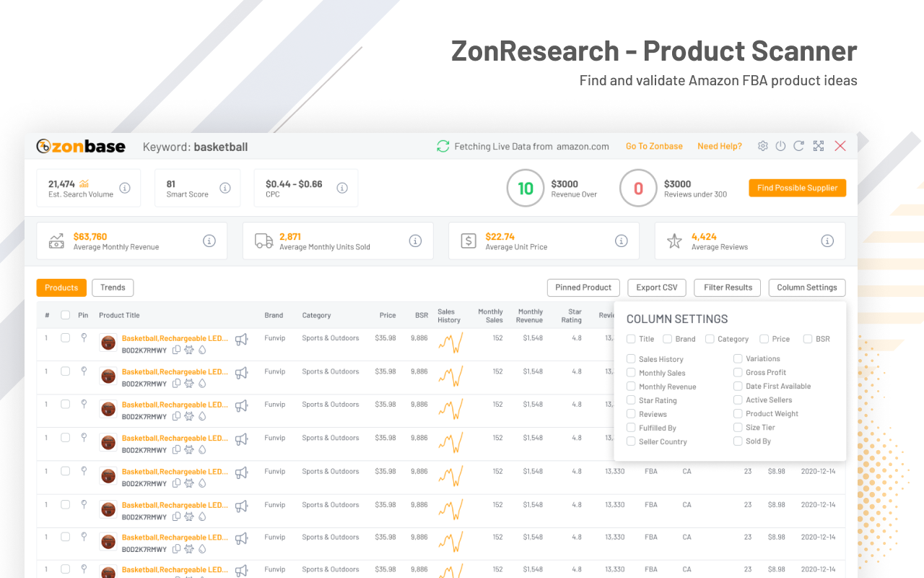Click the basketball thumbnail in topmost row
Viewport: 924px width, 578px height.
[108, 342]
